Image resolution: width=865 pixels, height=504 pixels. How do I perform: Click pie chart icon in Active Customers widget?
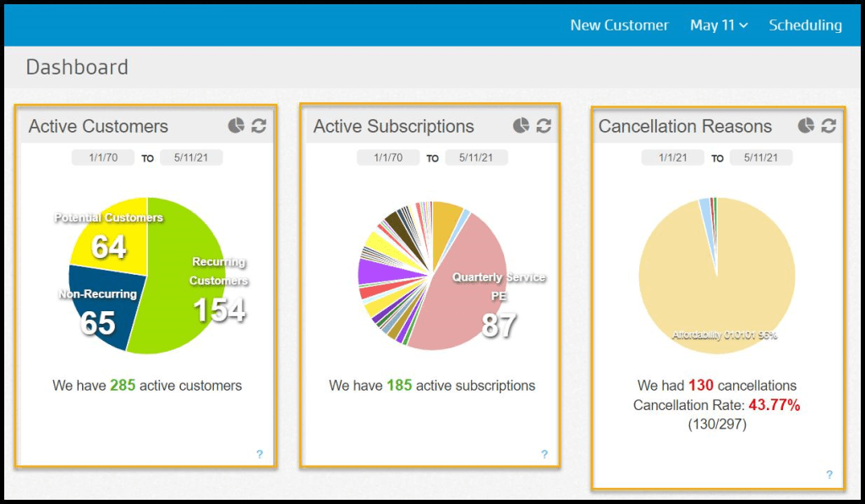[236, 126]
